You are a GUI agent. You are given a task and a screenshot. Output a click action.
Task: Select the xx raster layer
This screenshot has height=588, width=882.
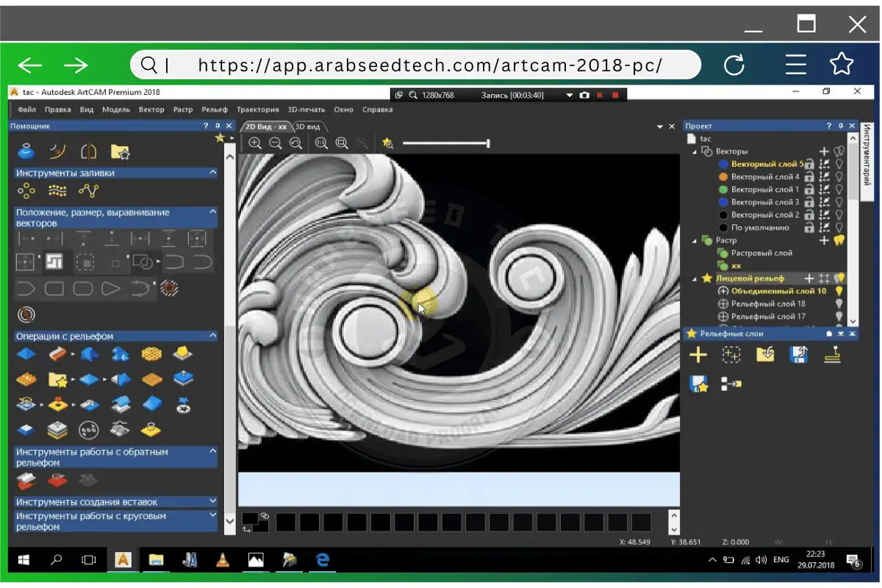pyautogui.click(x=736, y=264)
